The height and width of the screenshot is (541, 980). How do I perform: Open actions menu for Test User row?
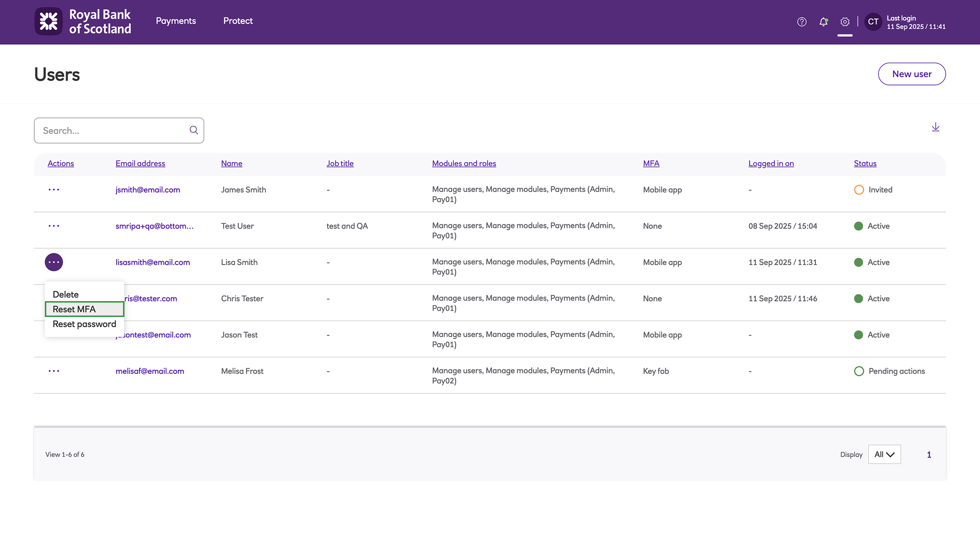[x=54, y=226]
